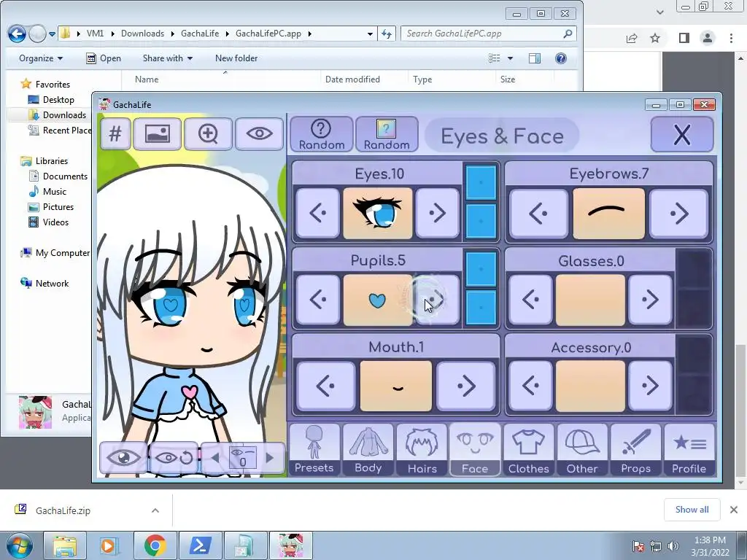This screenshot has height=560, width=747.
Task: Select previous Accessory style arrow
Action: (x=530, y=386)
